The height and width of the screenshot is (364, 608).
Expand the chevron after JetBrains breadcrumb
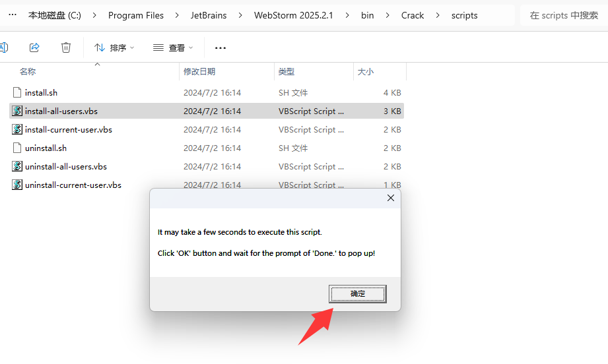coord(240,15)
